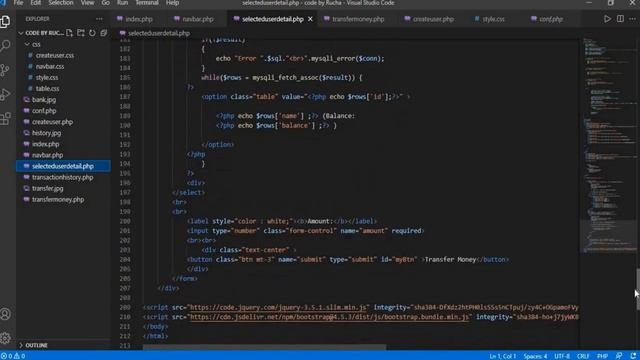Viewport: 640px width, 360px height.
Task: Click the jquery CDN link on line 209
Action: [x=278, y=307]
